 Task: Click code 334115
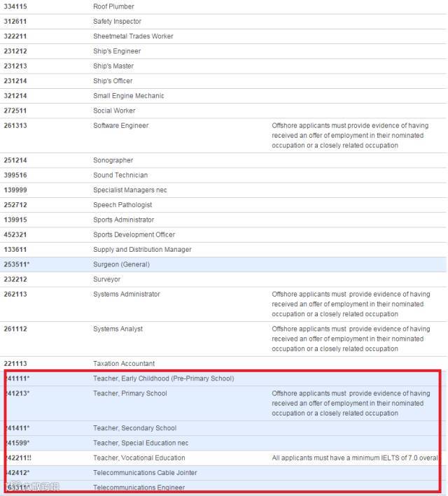(15, 6)
